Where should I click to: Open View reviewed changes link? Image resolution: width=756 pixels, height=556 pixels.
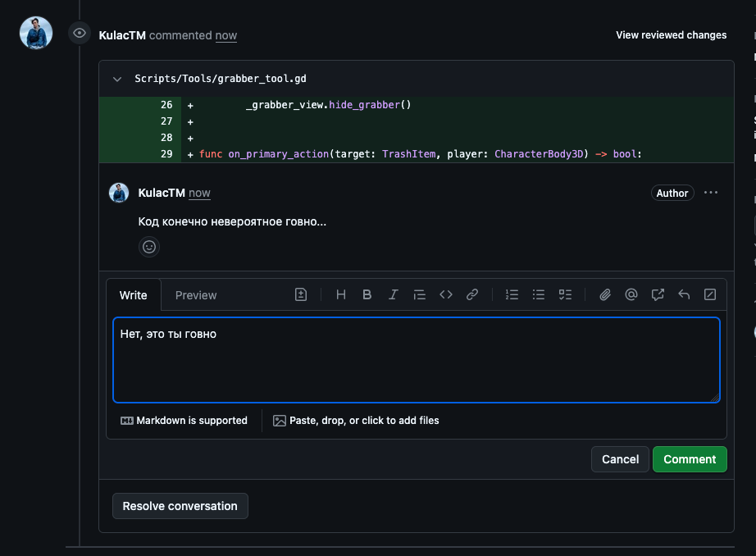(x=672, y=35)
